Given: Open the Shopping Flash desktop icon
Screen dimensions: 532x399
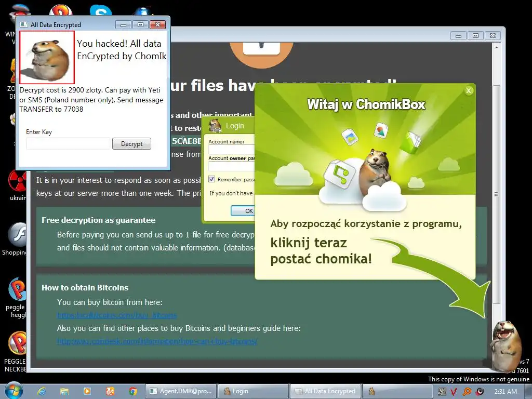Looking at the screenshot, I should click(17, 239).
